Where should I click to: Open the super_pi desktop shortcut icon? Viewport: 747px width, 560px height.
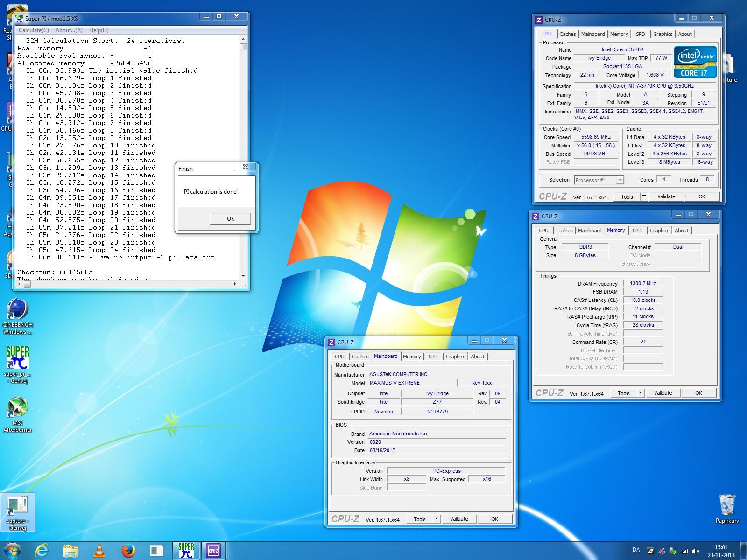[18, 364]
